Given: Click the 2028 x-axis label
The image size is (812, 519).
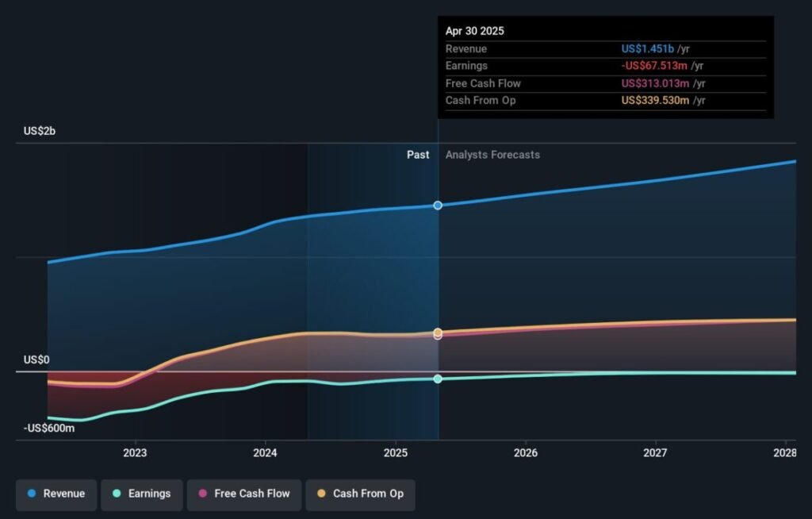Looking at the screenshot, I should pos(785,453).
